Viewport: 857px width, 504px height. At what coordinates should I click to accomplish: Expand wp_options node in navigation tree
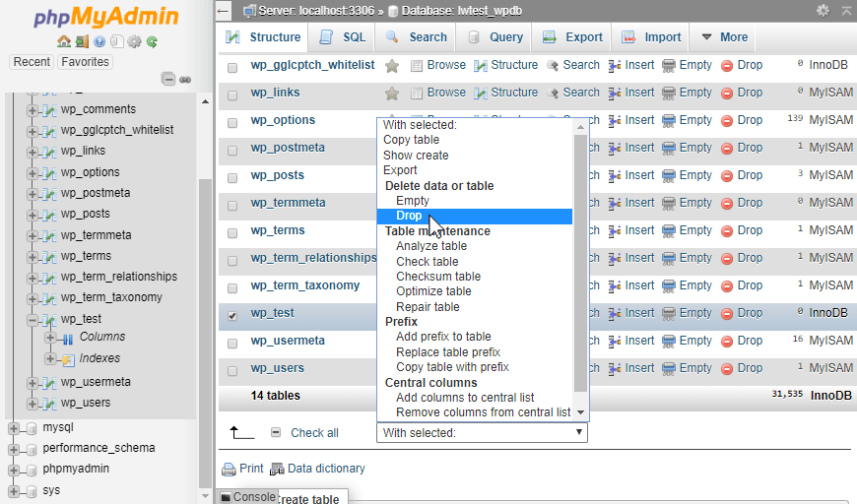(33, 173)
